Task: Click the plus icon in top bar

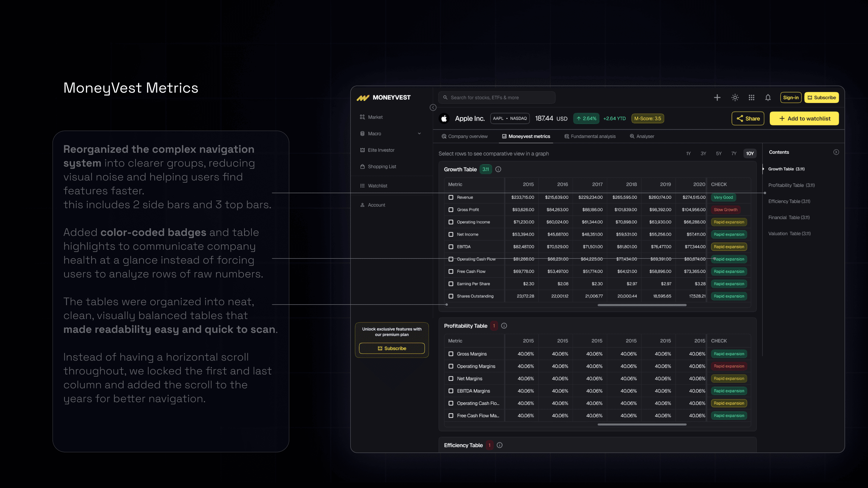Action: tap(717, 98)
